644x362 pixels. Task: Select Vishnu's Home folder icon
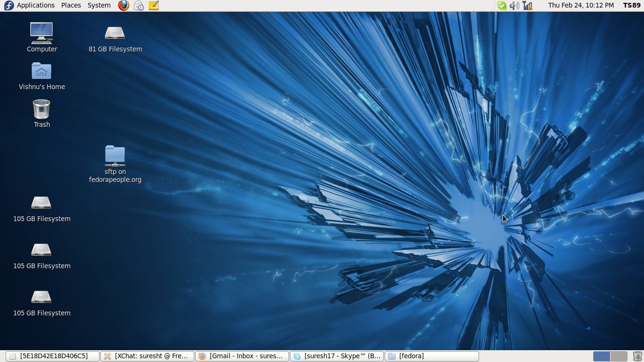coord(42,76)
